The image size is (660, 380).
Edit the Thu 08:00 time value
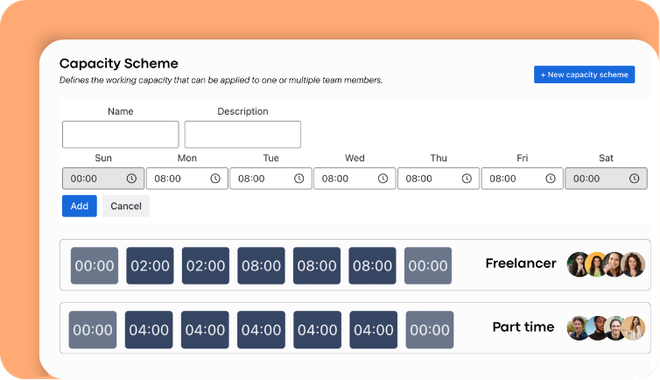(x=419, y=178)
